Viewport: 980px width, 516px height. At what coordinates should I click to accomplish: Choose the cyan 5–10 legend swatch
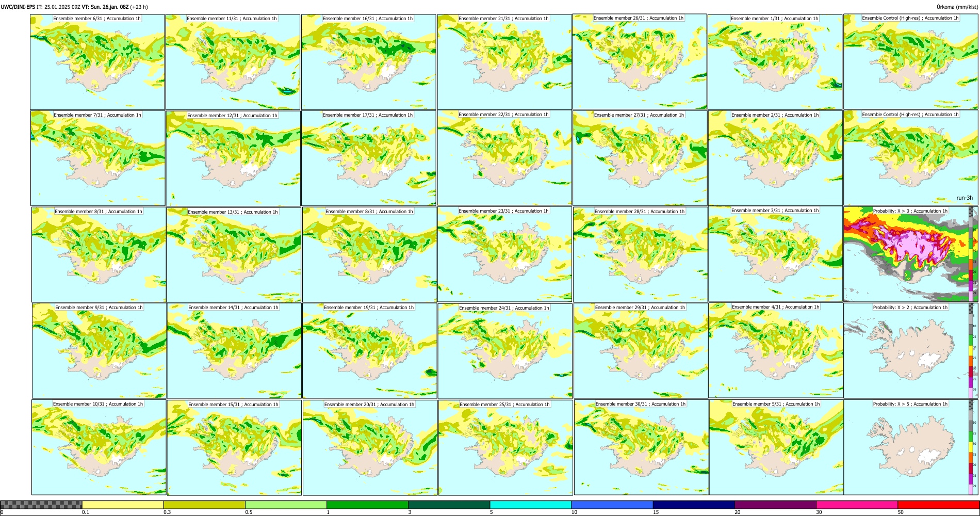(531, 505)
